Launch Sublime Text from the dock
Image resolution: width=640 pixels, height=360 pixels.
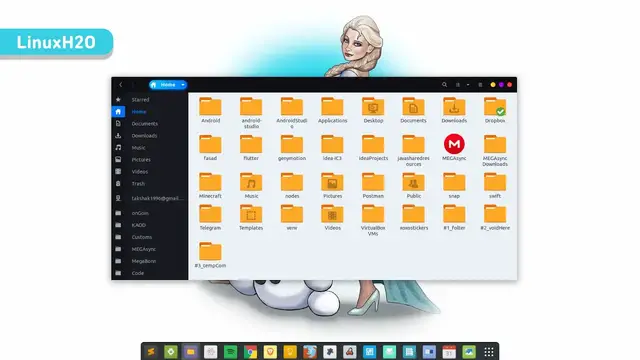click(x=151, y=352)
